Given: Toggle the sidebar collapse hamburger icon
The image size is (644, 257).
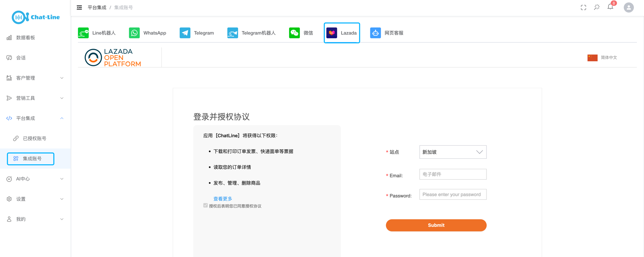Looking at the screenshot, I should 79,7.
